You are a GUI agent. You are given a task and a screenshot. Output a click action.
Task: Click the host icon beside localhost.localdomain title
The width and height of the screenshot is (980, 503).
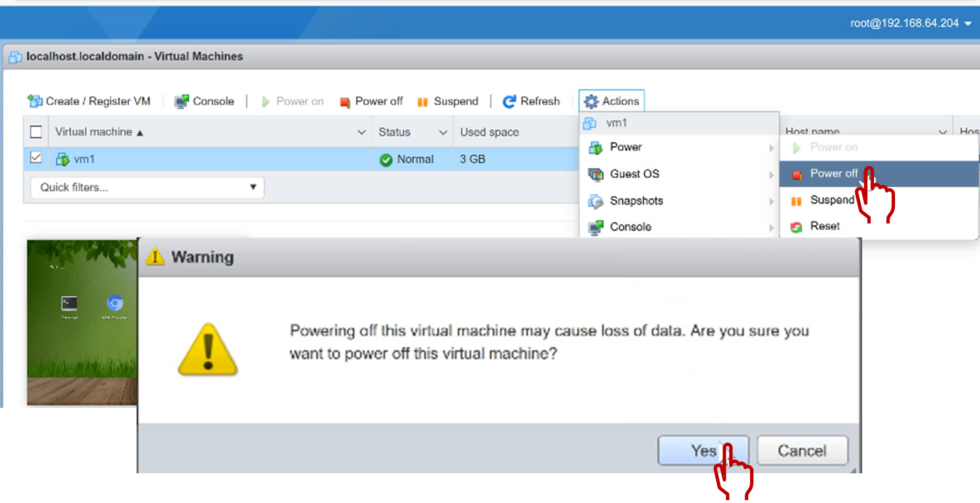(16, 57)
